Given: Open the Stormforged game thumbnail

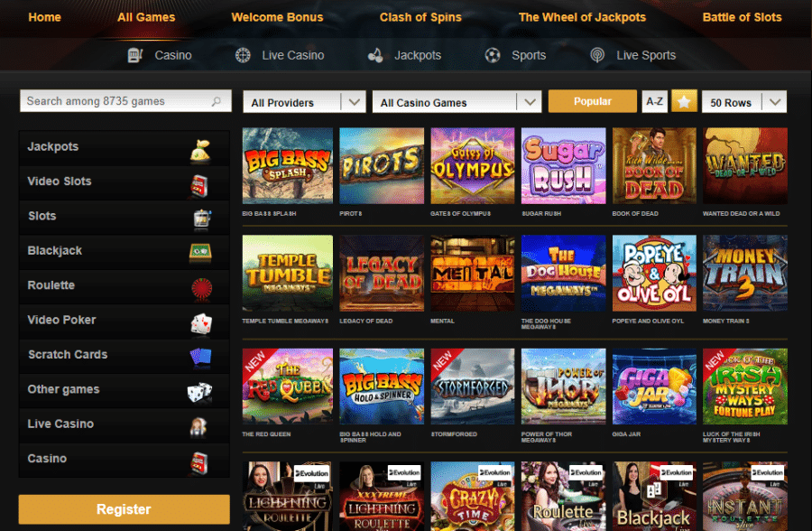Looking at the screenshot, I should pos(472,387).
